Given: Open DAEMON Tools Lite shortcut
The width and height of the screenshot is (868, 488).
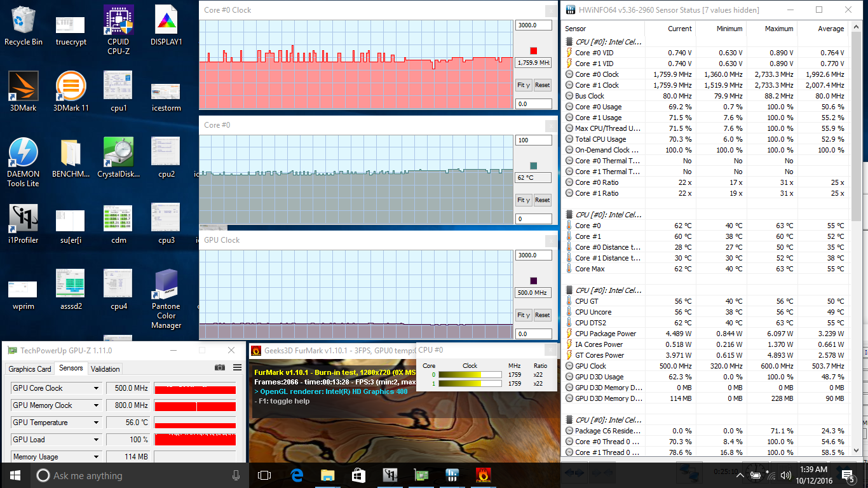Looking at the screenshot, I should (24, 163).
